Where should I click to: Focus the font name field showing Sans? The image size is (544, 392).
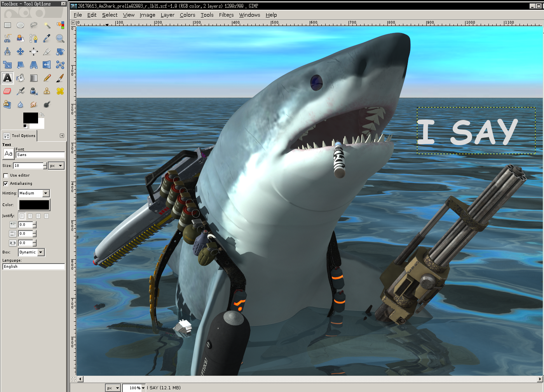[x=40, y=155]
